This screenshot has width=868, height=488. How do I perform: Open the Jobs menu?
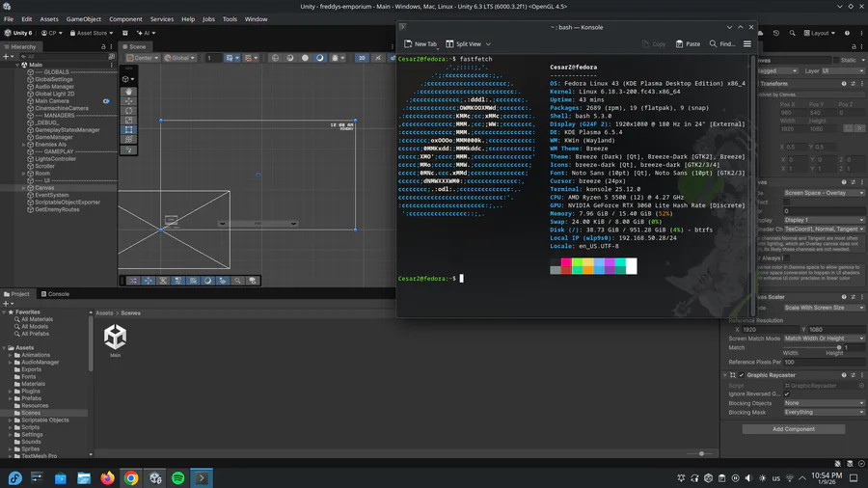[x=208, y=19]
